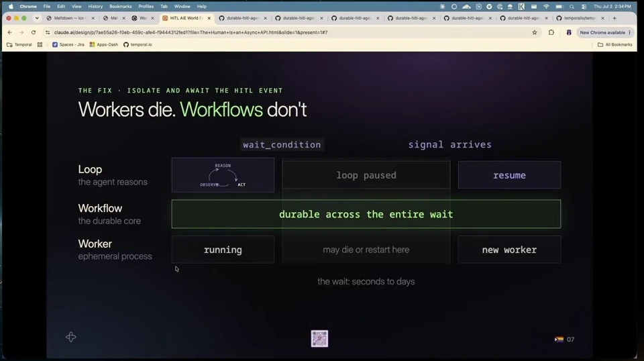Open the 'Apps-Dash' bookmark
The height and width of the screenshot is (361, 644).
[103, 44]
